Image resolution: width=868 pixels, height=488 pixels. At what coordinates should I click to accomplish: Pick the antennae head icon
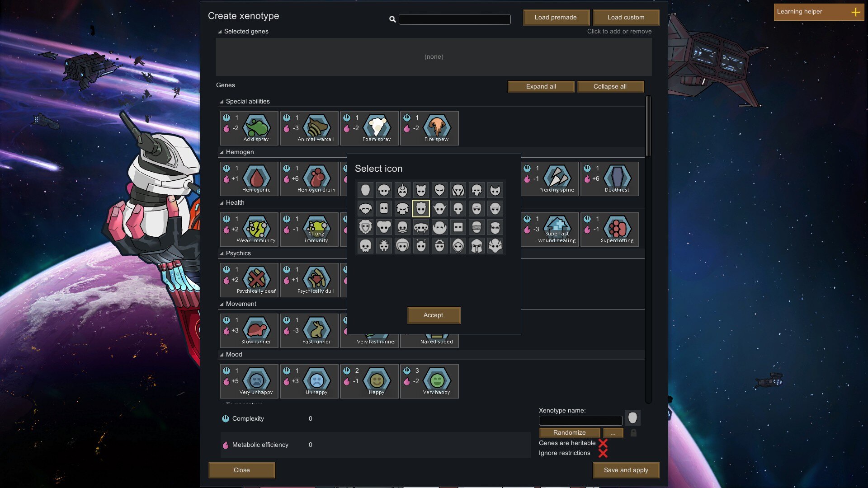coord(421,245)
